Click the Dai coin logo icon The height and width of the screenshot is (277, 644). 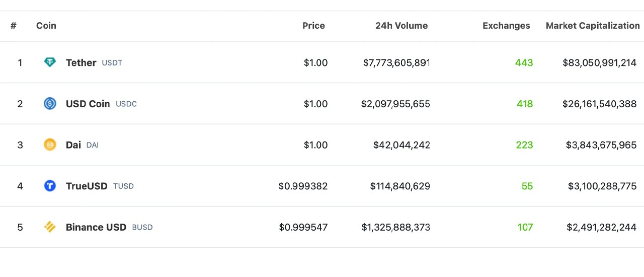coord(50,145)
